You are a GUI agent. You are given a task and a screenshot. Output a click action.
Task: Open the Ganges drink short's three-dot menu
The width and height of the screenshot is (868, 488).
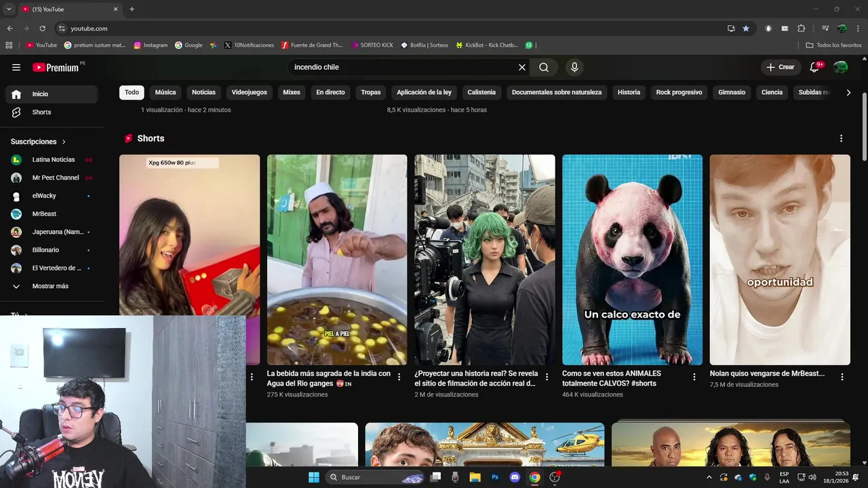[399, 377]
